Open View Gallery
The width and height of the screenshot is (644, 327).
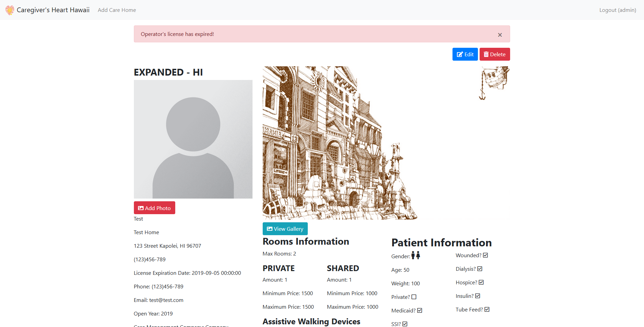(x=285, y=229)
